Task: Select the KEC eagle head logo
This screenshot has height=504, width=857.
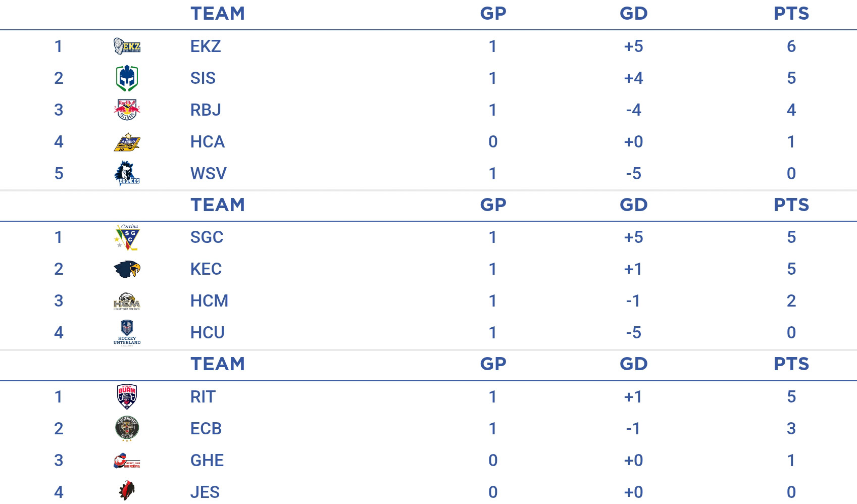Action: pyautogui.click(x=127, y=269)
